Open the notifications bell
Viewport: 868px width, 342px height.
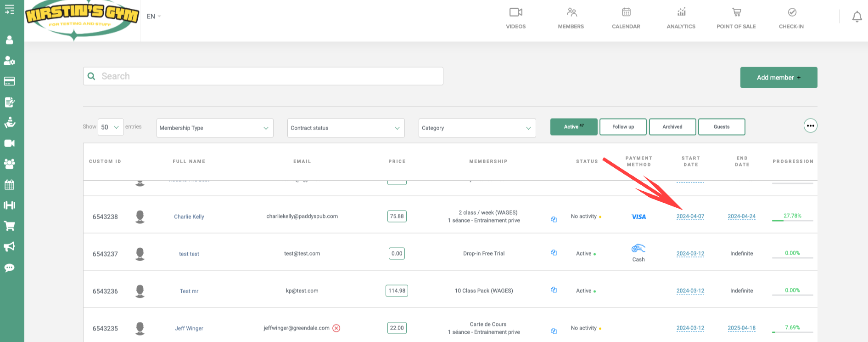857,17
